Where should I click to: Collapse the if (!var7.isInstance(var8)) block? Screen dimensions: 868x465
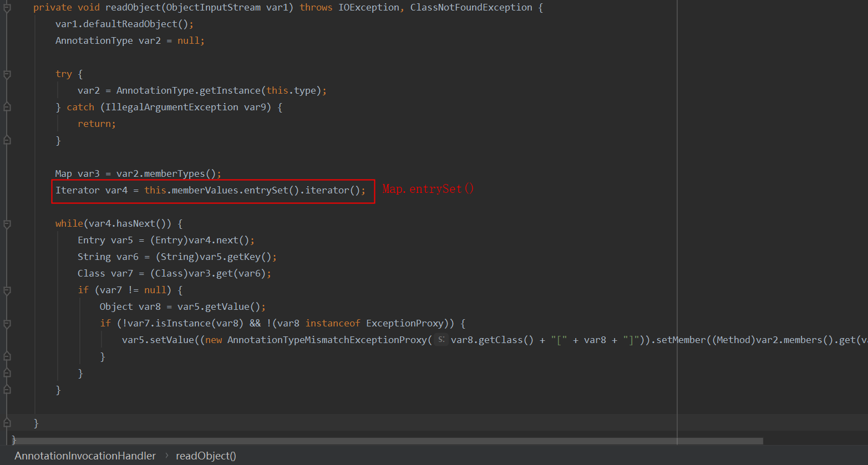(7, 324)
